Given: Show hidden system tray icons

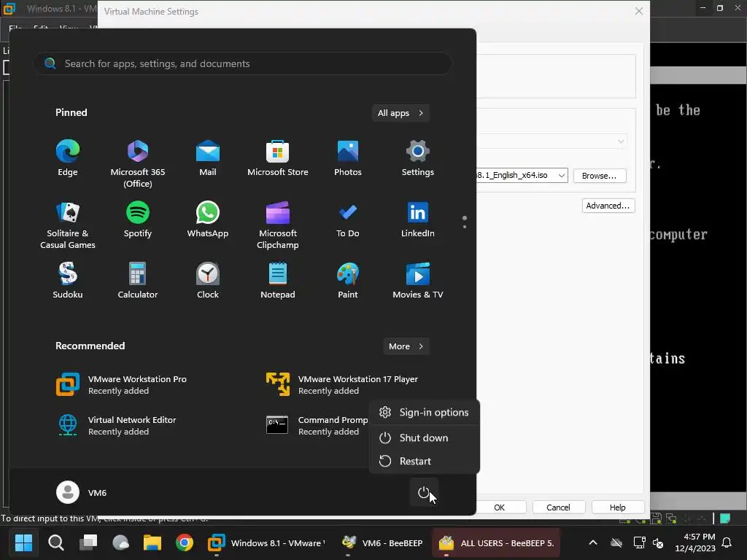Looking at the screenshot, I should [593, 542].
